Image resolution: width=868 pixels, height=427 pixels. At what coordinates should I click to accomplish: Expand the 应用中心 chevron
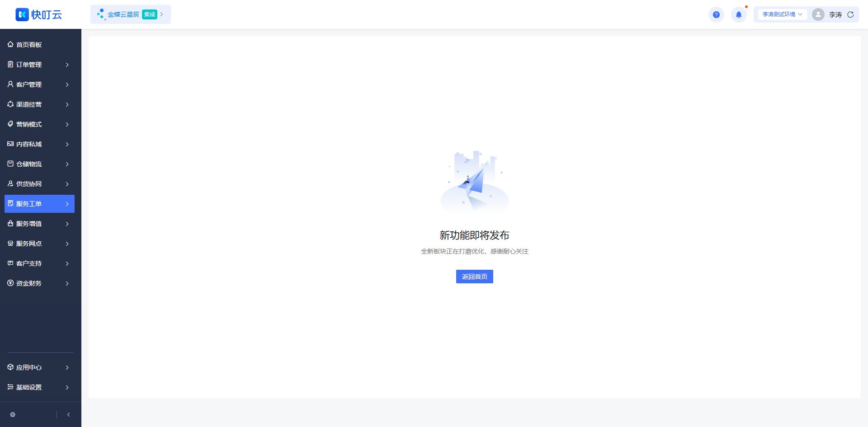67,367
